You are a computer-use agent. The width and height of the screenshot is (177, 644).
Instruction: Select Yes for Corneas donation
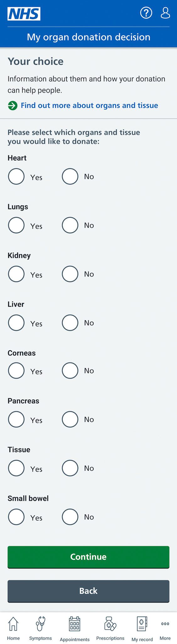click(x=16, y=370)
